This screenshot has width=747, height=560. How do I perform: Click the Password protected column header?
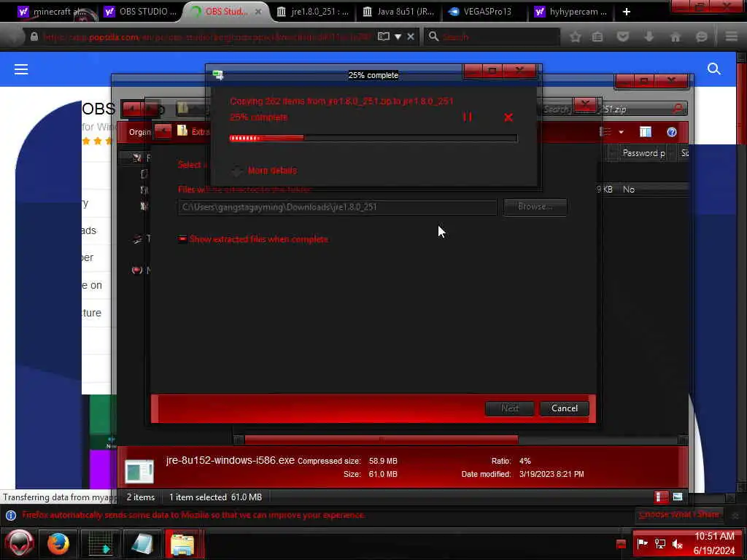(643, 153)
